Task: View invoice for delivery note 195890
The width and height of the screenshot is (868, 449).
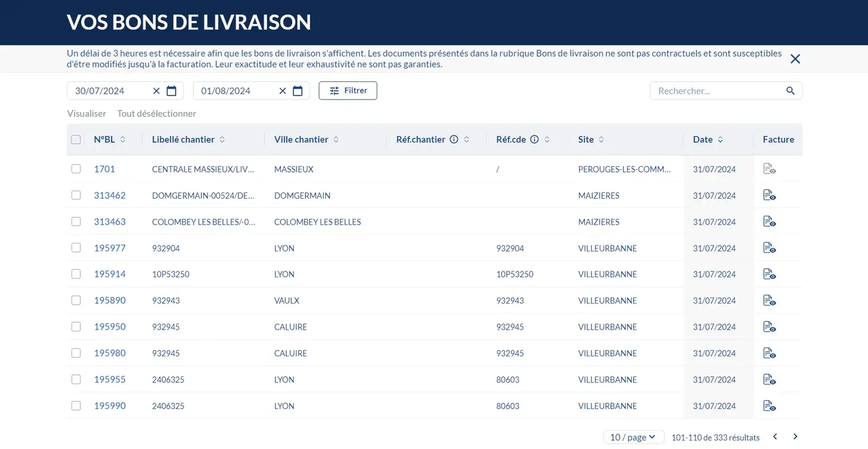Action: coord(769,301)
